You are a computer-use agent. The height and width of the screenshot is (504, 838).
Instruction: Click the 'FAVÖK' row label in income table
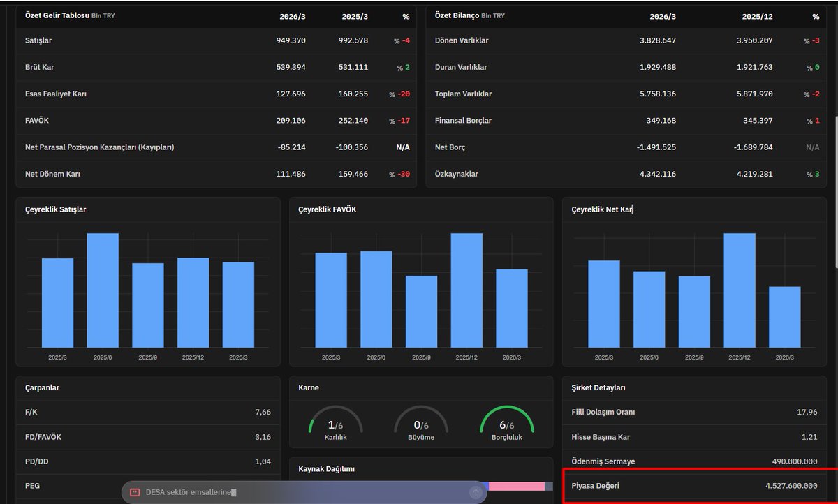[37, 121]
